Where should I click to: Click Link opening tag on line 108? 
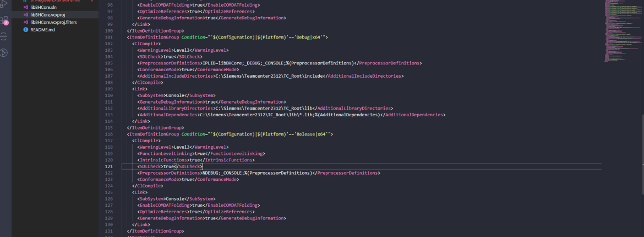click(140, 89)
